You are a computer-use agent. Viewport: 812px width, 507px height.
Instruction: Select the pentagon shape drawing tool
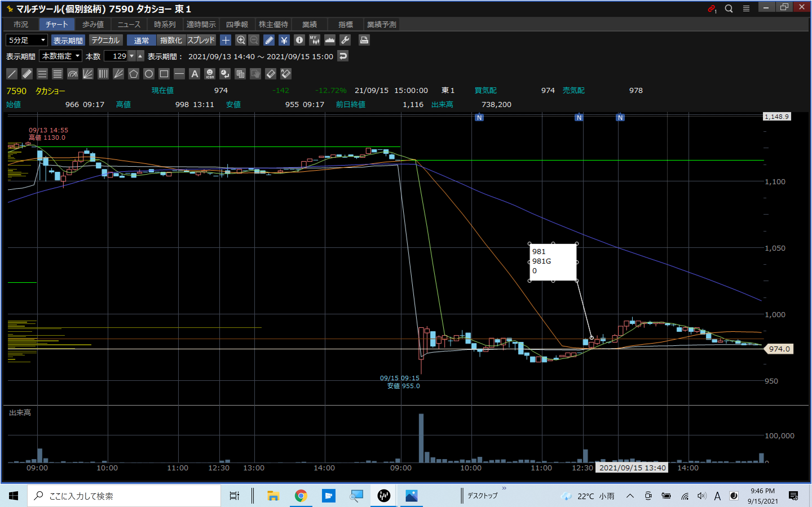pos(134,74)
